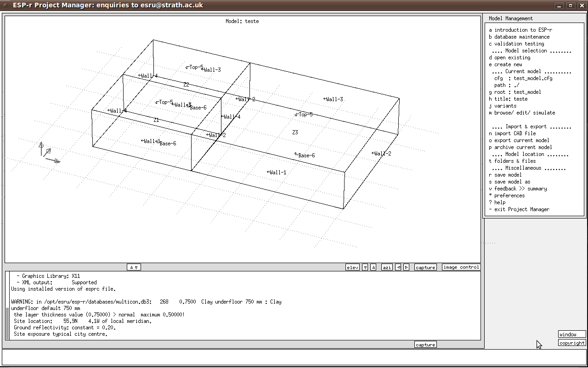
Task: Select 'open existing' model menu entry
Action: (x=512, y=57)
